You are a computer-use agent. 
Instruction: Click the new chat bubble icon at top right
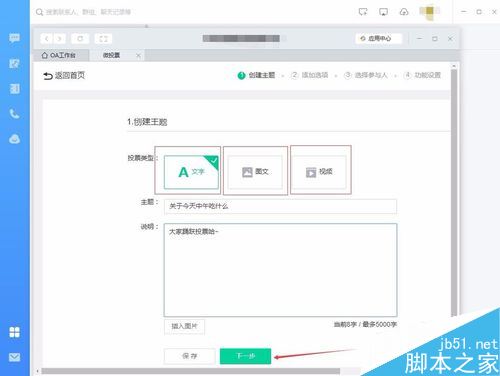tap(363, 12)
